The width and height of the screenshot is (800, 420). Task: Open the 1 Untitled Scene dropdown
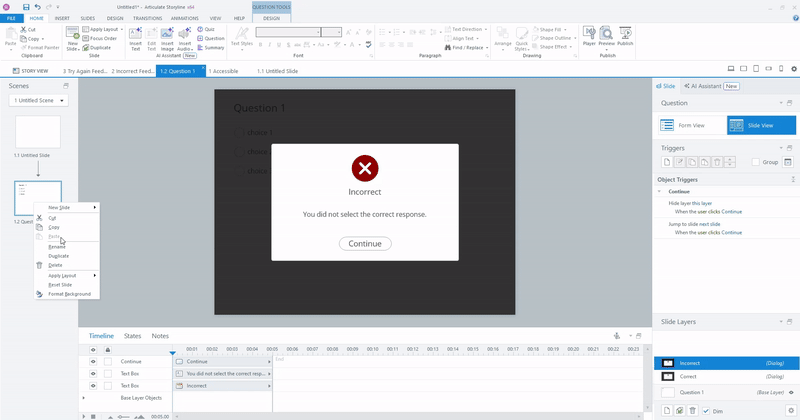40,101
